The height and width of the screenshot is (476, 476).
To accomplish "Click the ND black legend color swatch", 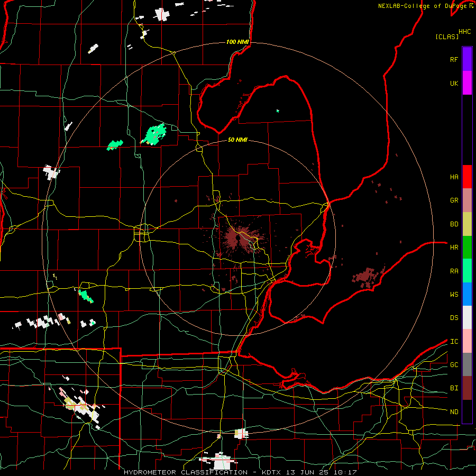I will point(467,411).
